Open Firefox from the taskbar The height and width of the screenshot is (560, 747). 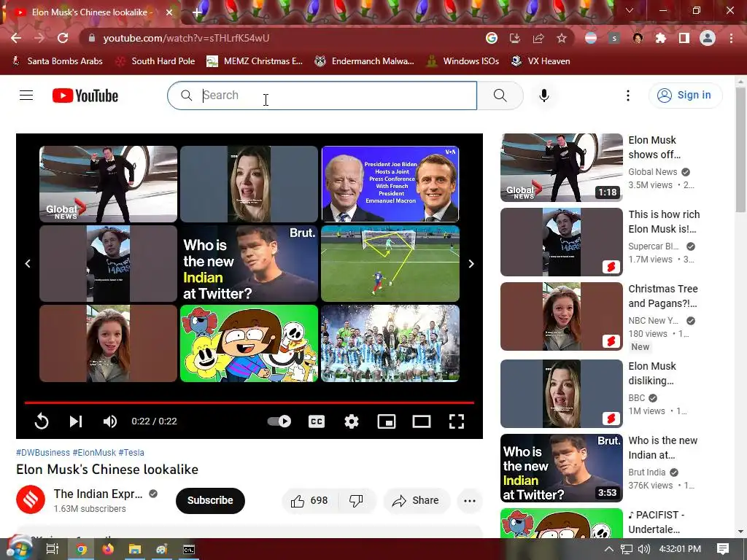click(x=108, y=550)
